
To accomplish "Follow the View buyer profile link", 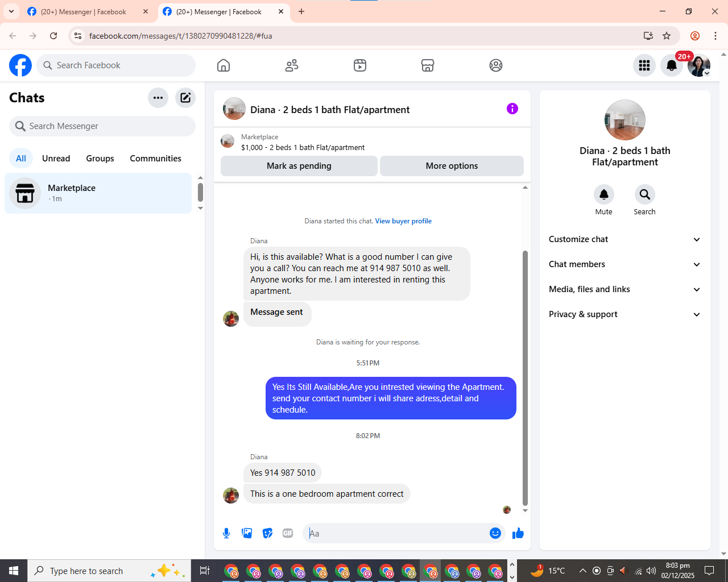I will (x=403, y=221).
